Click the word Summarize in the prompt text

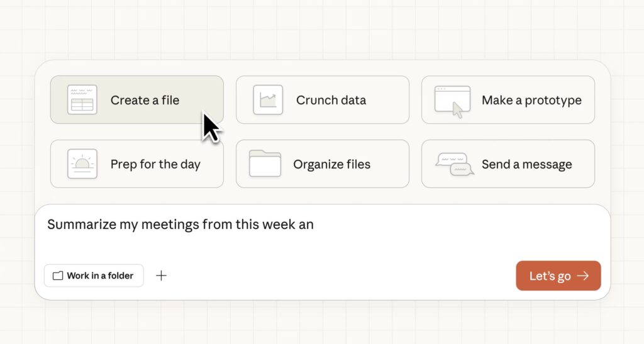pyautogui.click(x=82, y=225)
